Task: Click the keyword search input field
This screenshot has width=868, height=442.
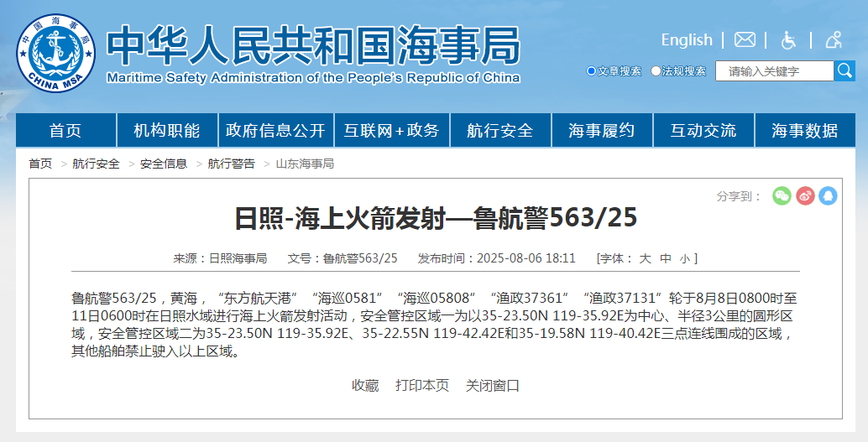Action: point(774,71)
